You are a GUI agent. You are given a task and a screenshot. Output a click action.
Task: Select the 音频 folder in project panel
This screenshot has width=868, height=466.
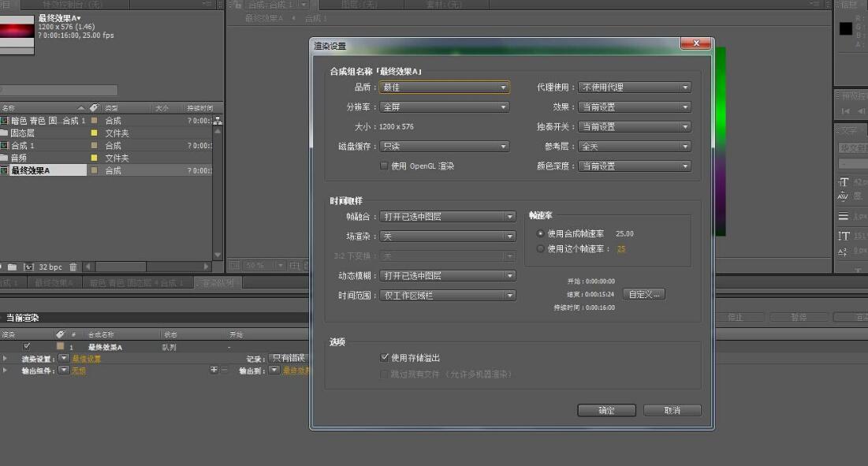pyautogui.click(x=19, y=158)
